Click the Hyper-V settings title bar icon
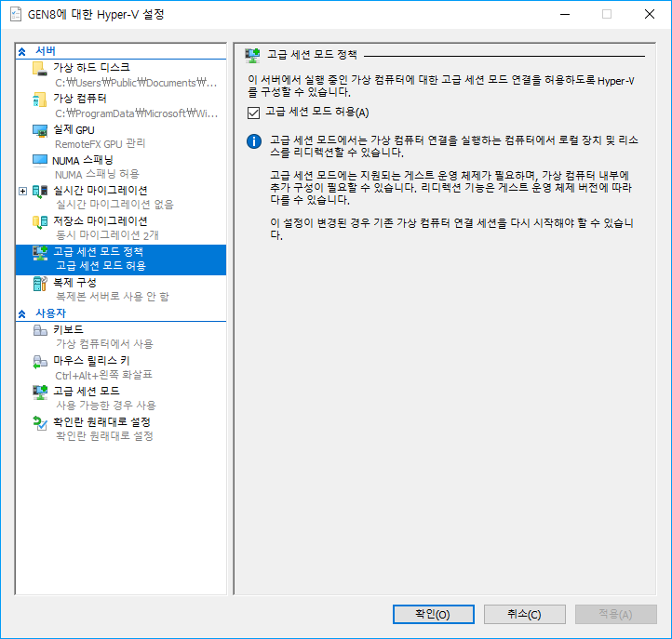Viewport: 672px width, 639px height. (16, 14)
